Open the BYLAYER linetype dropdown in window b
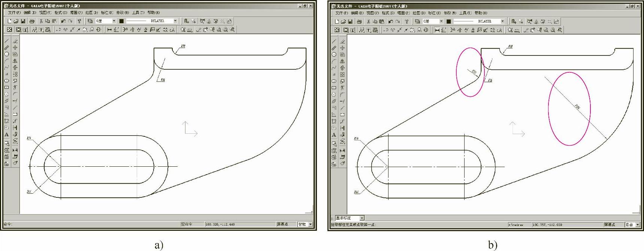This screenshot has height=251, width=644. 502,22
